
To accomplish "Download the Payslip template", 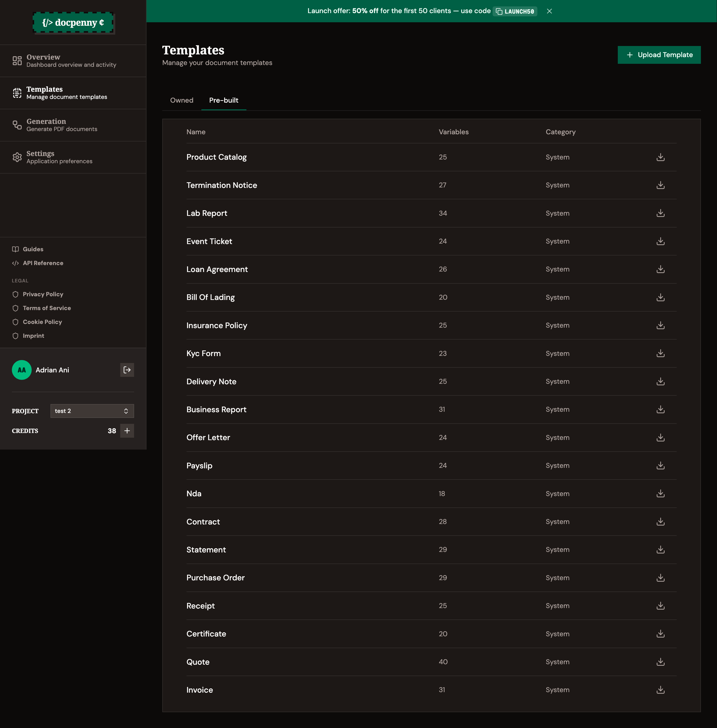I will point(660,466).
